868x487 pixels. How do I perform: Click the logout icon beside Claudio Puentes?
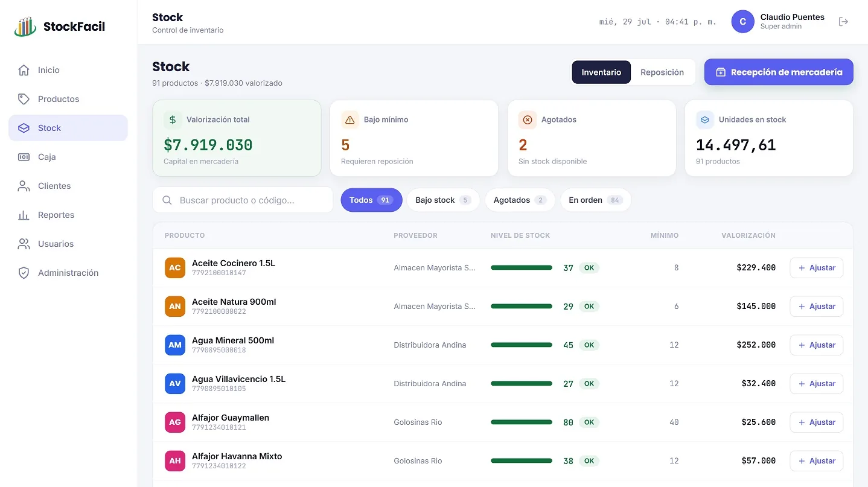[x=844, y=22]
